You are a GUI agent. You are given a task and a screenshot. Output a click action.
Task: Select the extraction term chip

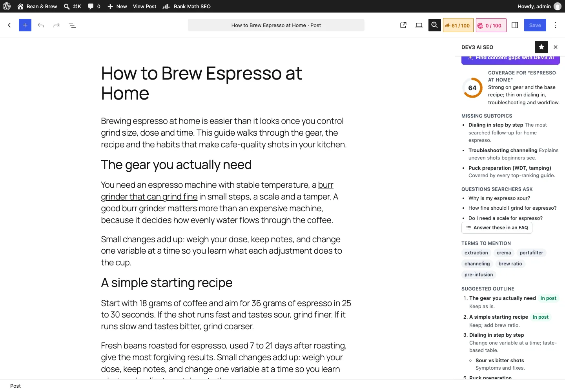[476, 253]
